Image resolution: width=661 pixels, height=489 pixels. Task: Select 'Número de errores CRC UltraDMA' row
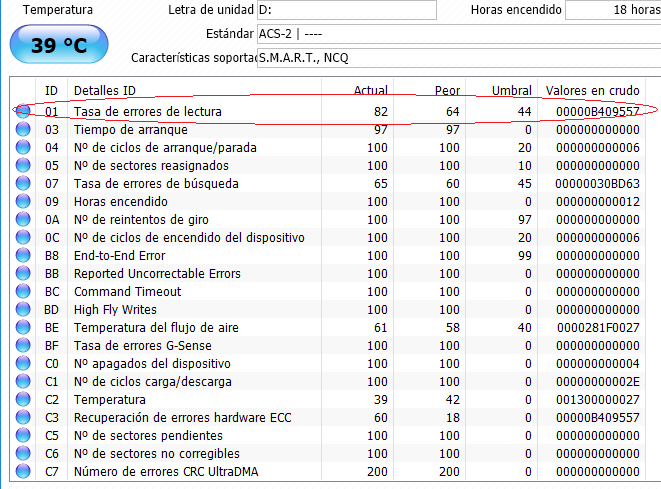(x=327, y=471)
